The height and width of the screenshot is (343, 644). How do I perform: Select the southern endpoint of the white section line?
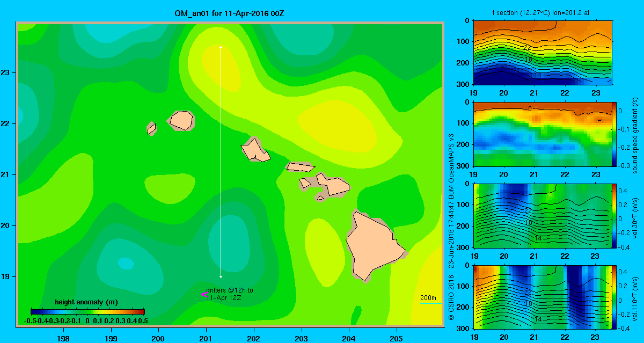pos(221,276)
